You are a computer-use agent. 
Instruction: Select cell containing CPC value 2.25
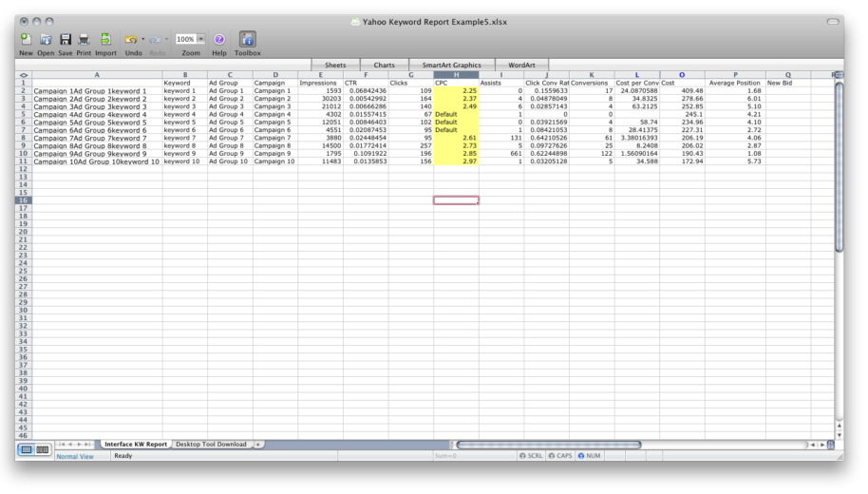[x=456, y=91]
